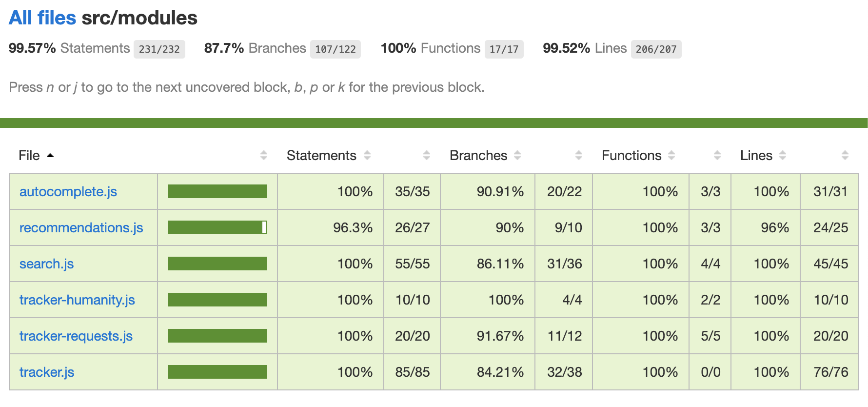Click the sort icon above the 20/22 column
The image size is (868, 407).
(x=579, y=156)
